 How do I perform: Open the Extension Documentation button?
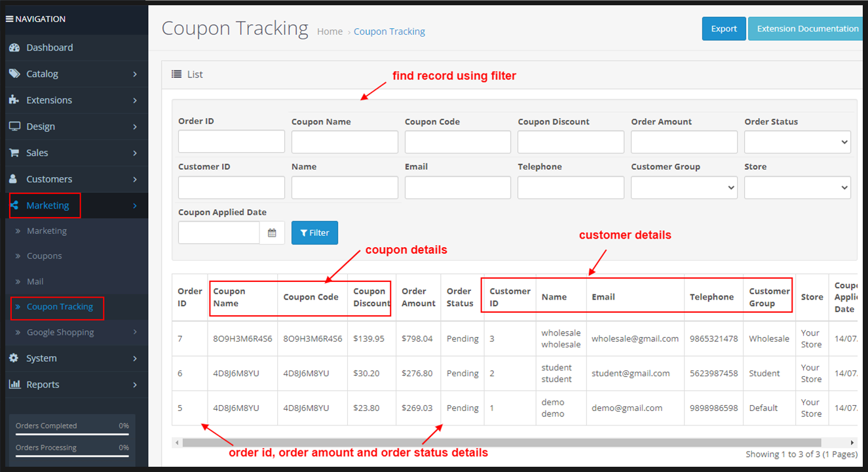tap(807, 29)
